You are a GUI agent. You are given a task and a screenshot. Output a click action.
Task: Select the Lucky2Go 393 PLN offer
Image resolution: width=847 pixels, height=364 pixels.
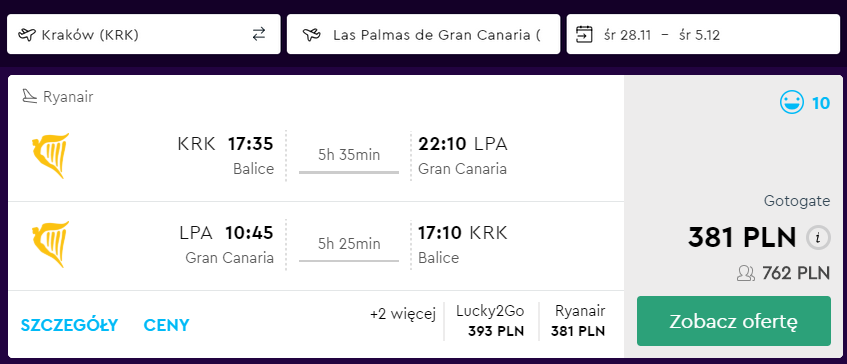coord(490,321)
